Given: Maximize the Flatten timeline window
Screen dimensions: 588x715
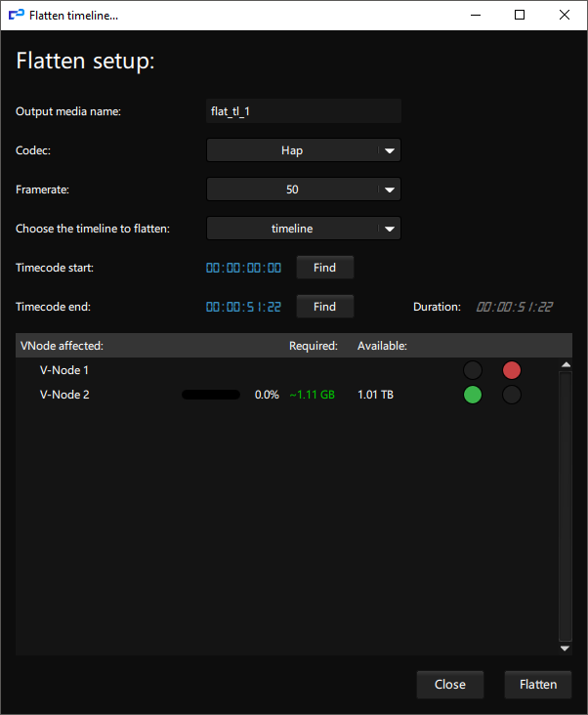Looking at the screenshot, I should click(520, 16).
